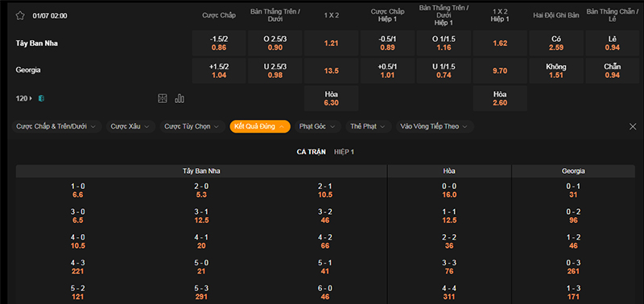Viewport: 644px width, 304px height.
Task: Expand Cược Chấp & Trên/Dưới dropdown
Action: [56, 126]
